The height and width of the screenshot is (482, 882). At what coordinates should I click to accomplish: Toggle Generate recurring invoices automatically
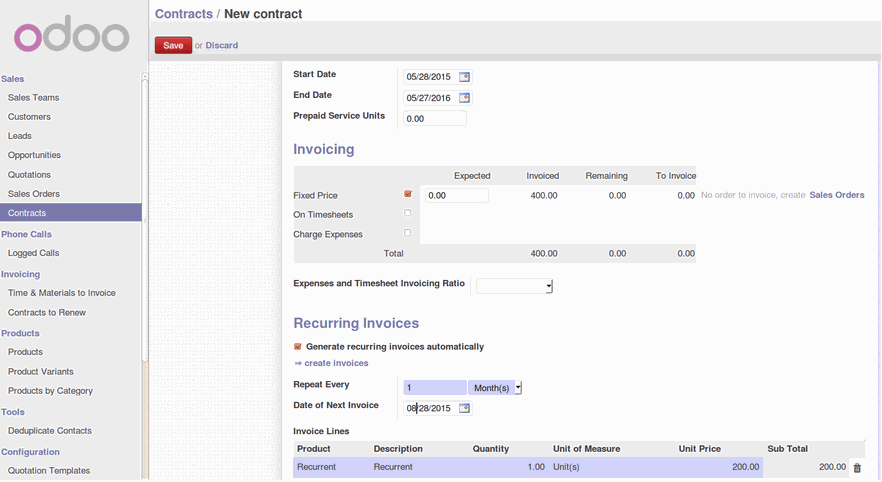(x=298, y=347)
